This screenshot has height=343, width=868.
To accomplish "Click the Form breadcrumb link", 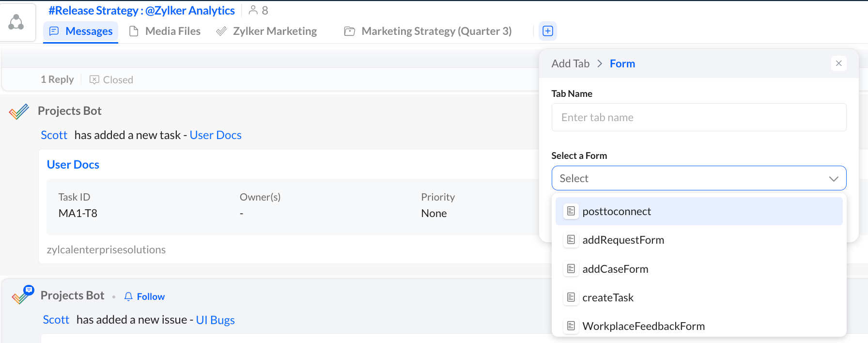I will click(622, 63).
